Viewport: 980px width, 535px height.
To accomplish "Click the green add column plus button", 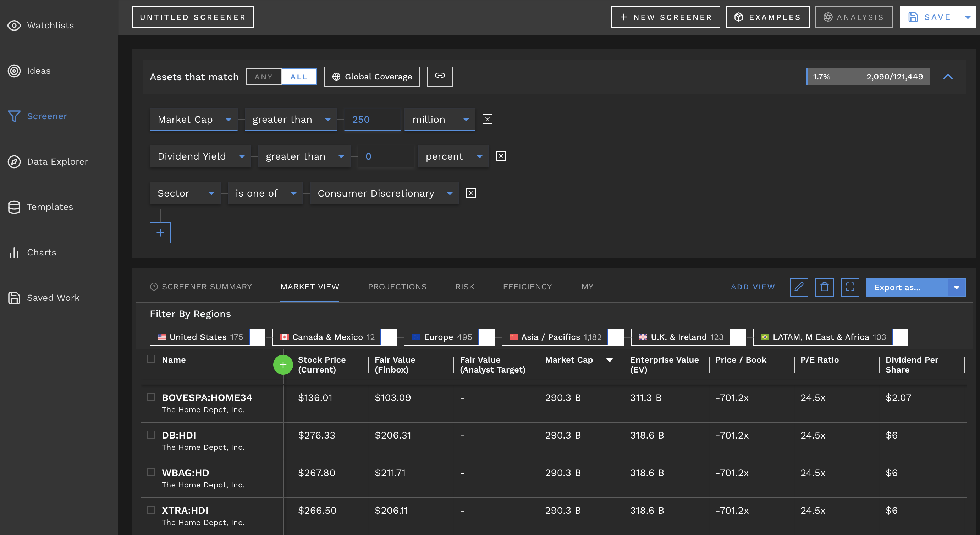I will tap(283, 364).
